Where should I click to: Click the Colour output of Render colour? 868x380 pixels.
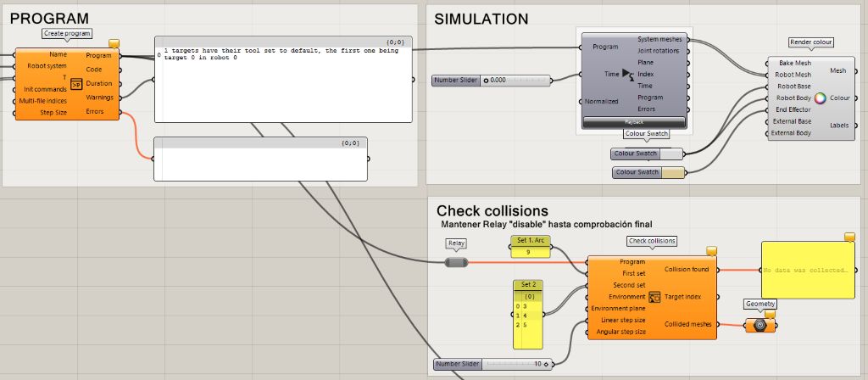point(840,98)
